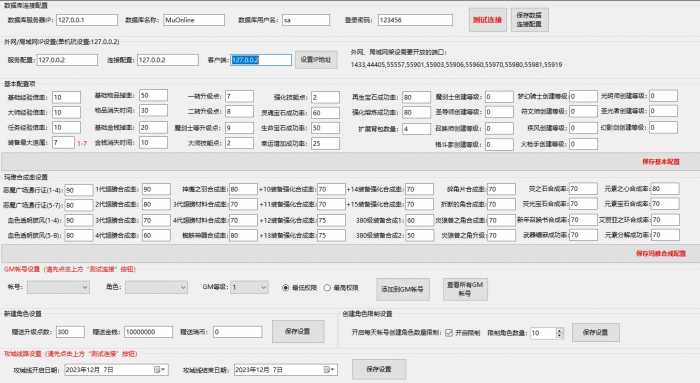Increase the limited character count stepper

click(559, 330)
